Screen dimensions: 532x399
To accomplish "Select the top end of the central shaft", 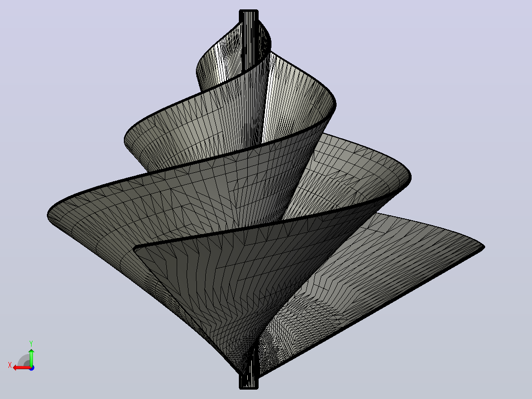I will tap(249, 16).
